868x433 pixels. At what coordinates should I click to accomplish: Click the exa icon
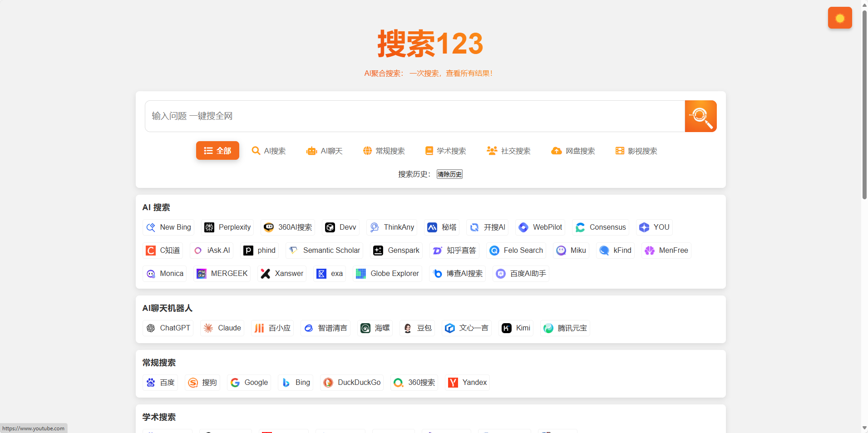(x=321, y=274)
